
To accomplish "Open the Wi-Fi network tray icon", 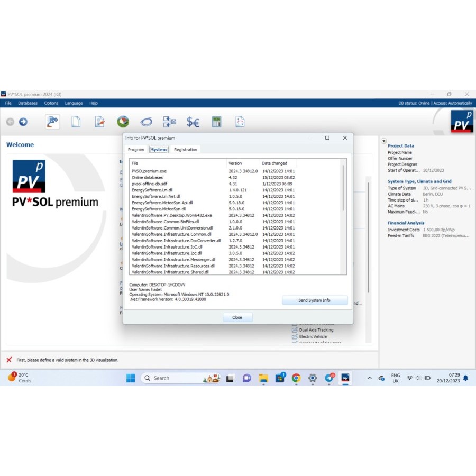I will [x=409, y=378].
